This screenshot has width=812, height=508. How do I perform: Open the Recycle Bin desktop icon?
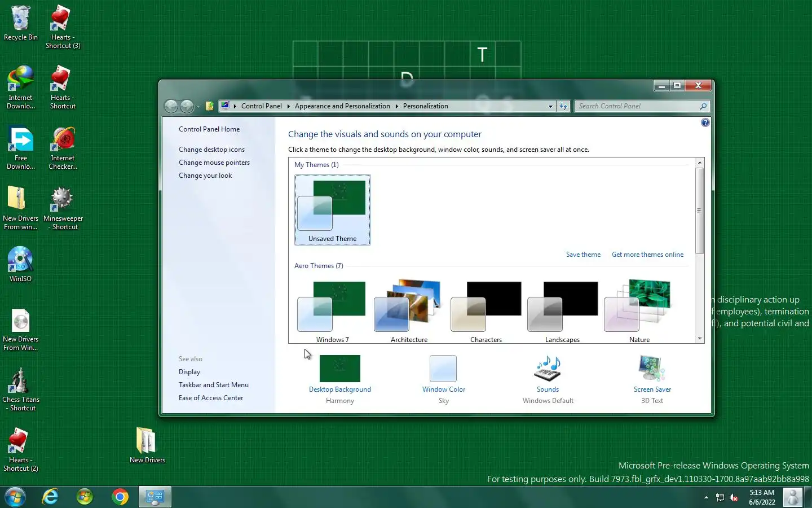click(21, 24)
